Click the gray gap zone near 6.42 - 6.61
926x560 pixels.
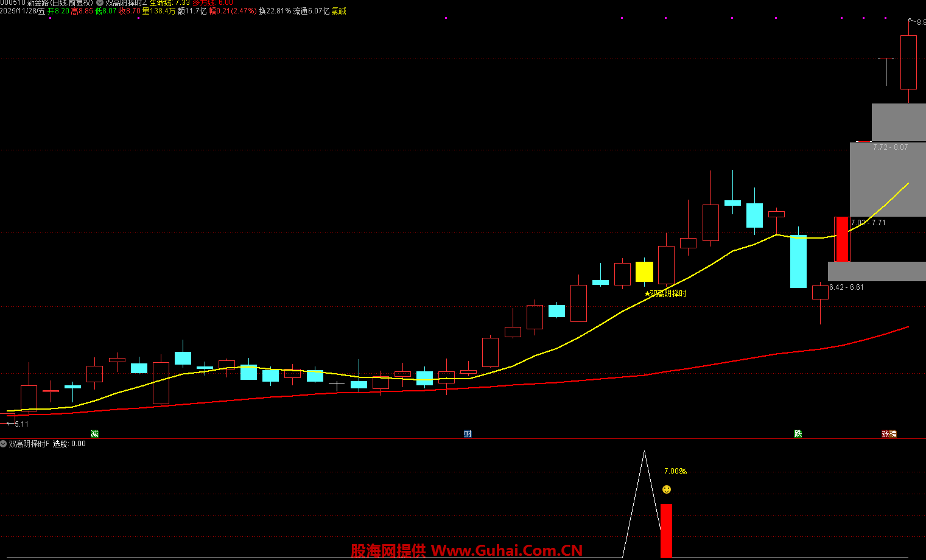877,271
